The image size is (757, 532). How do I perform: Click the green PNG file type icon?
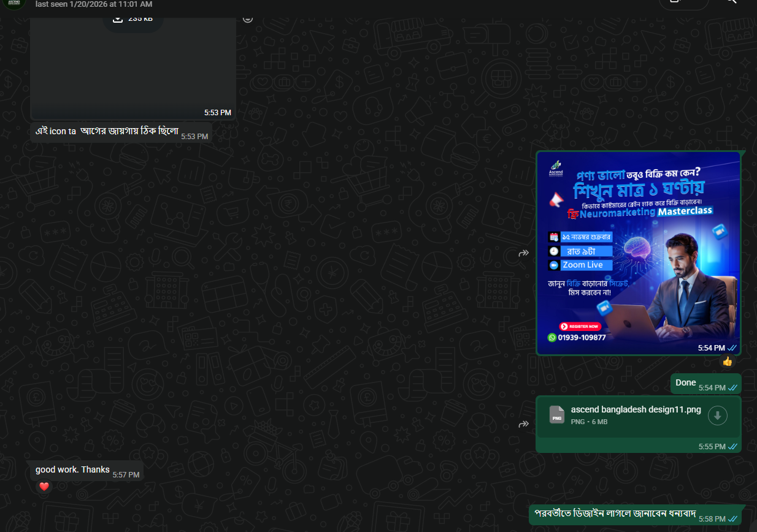(x=556, y=415)
